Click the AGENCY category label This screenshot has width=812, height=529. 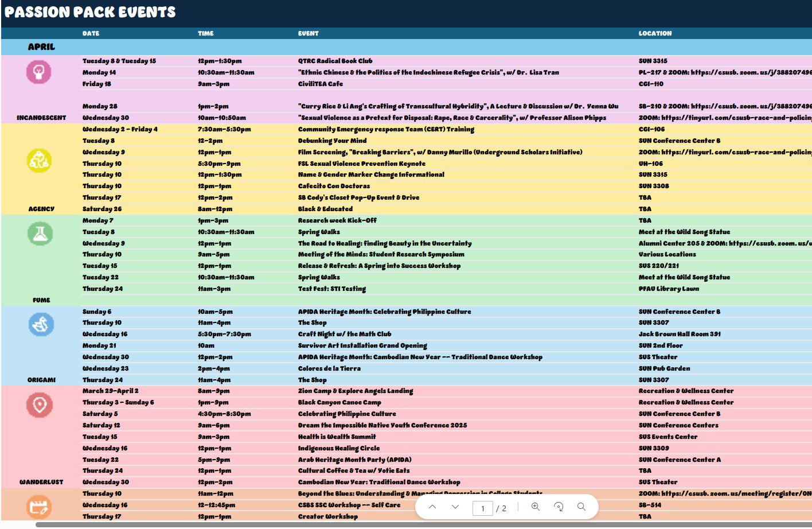(x=41, y=209)
